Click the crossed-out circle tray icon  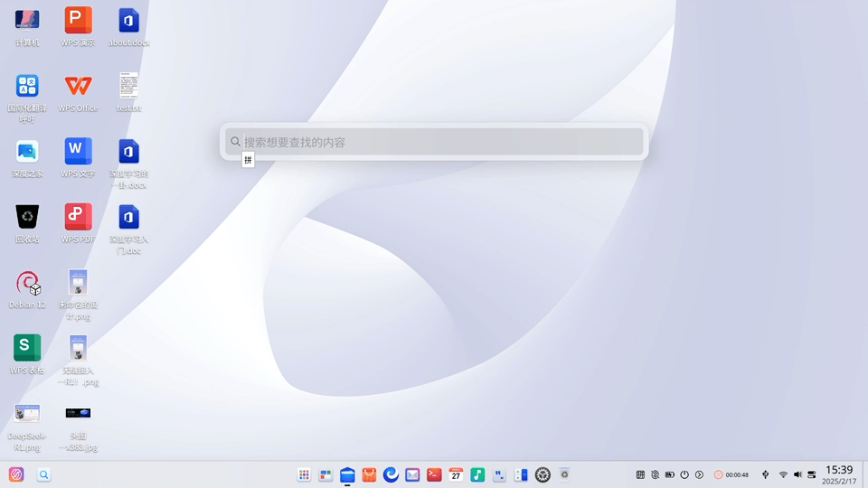click(655, 474)
